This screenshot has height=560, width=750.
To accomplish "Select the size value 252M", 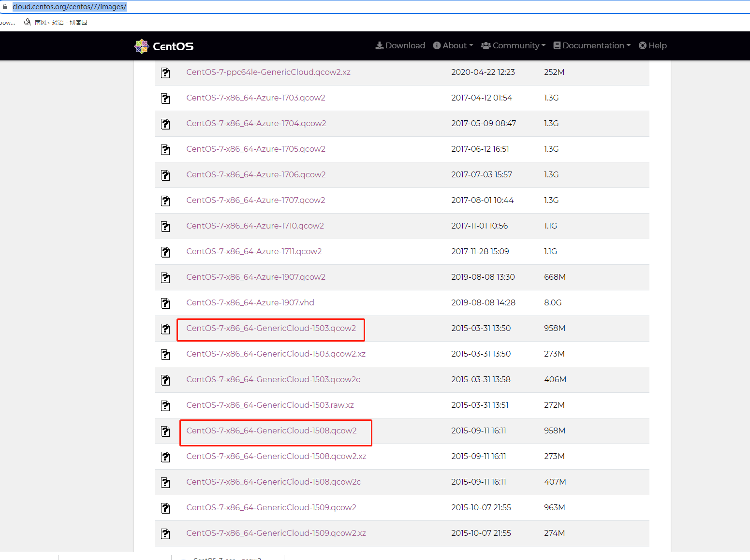I will click(x=554, y=72).
